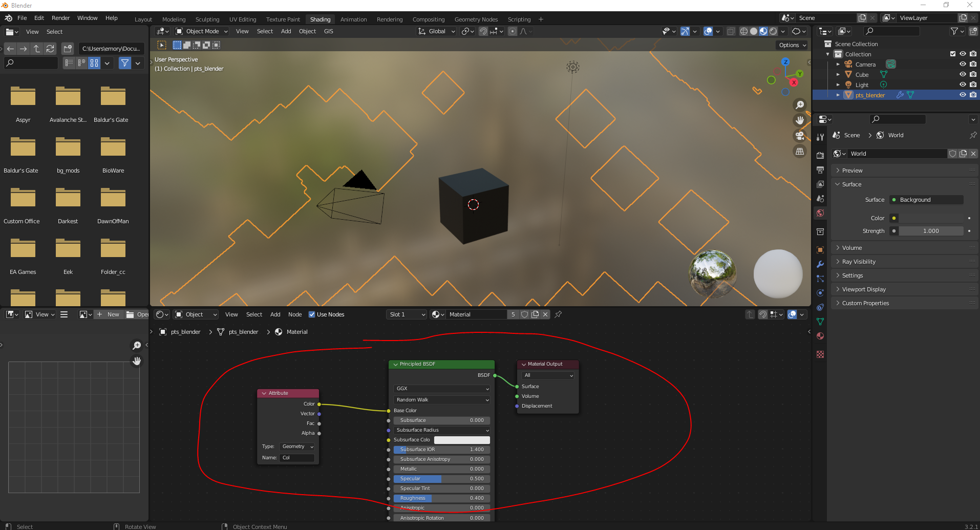Click the Subsurface Color swatch
This screenshot has width=980, height=530.
tap(462, 440)
